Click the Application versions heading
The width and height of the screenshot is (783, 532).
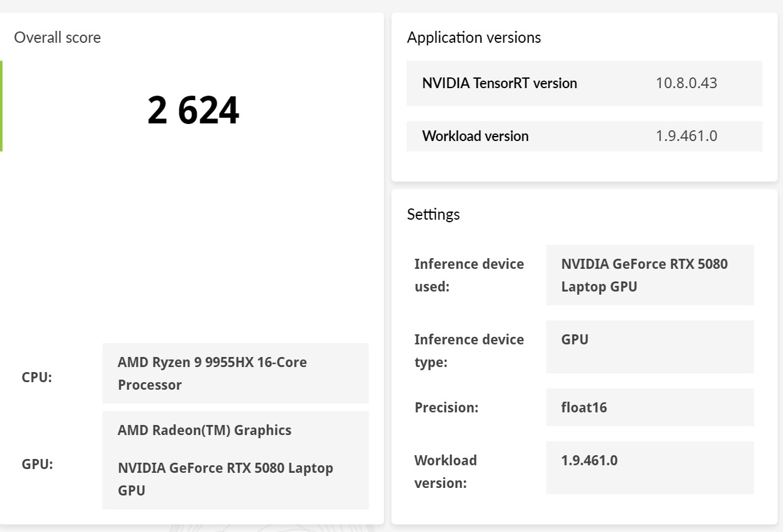(x=474, y=38)
